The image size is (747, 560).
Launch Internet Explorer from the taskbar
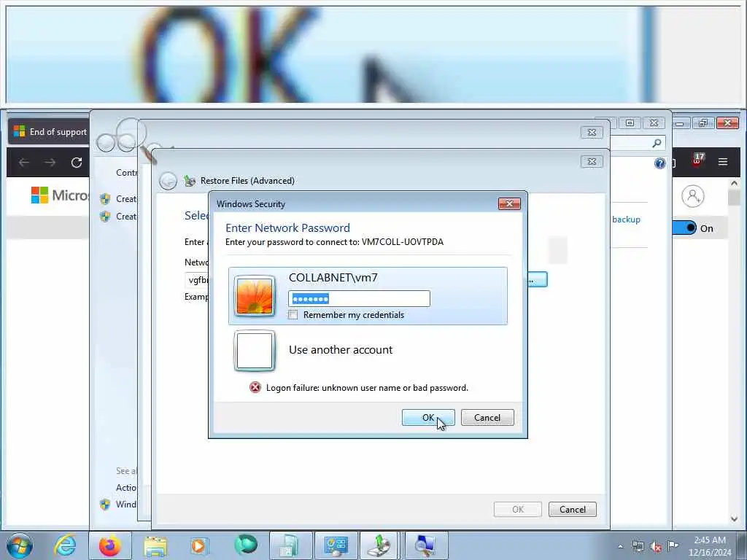pyautogui.click(x=65, y=545)
